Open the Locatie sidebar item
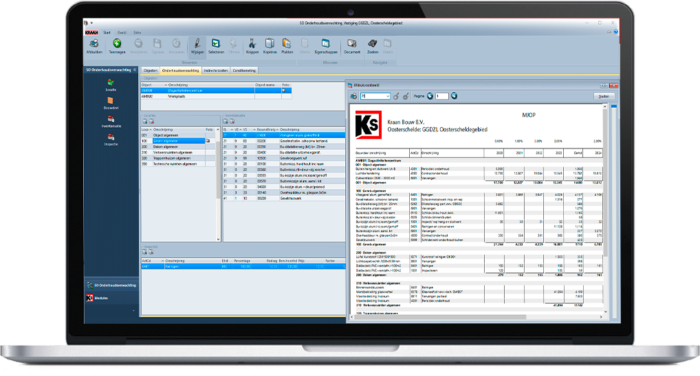The height and width of the screenshot is (376, 700). pyautogui.click(x=111, y=85)
